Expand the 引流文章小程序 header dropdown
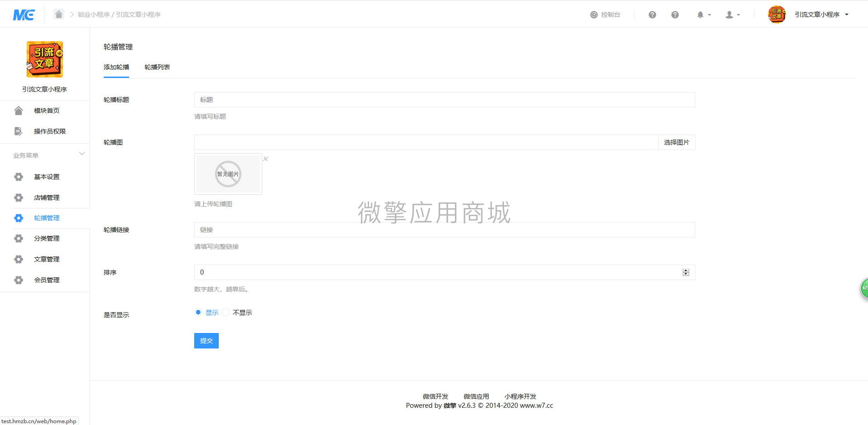868x425 pixels. pyautogui.click(x=821, y=14)
